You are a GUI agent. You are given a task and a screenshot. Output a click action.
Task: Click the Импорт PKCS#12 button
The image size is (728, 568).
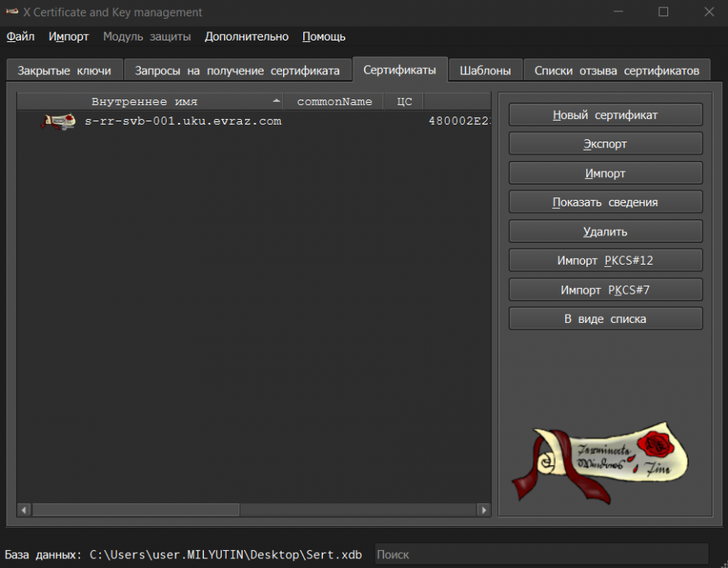click(605, 261)
